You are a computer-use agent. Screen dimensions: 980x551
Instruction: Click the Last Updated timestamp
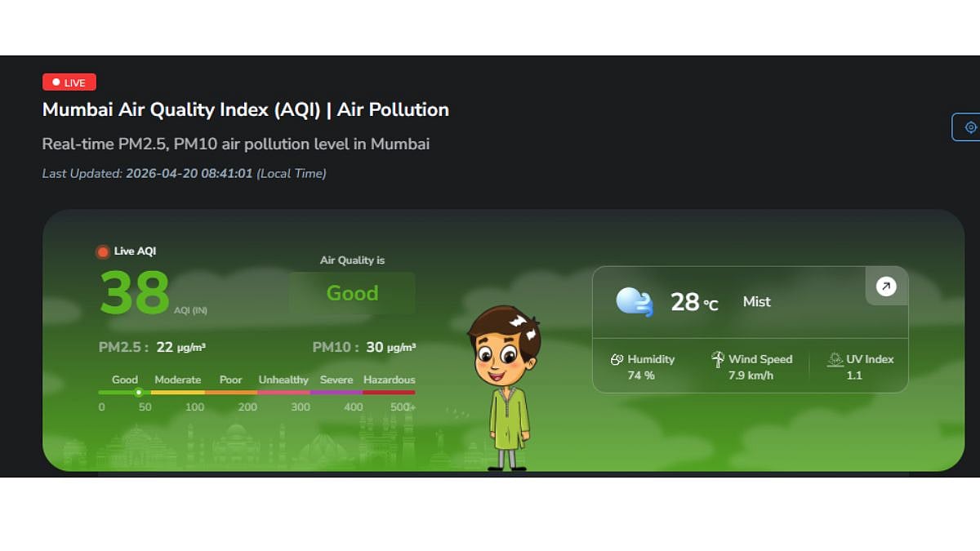coord(184,173)
